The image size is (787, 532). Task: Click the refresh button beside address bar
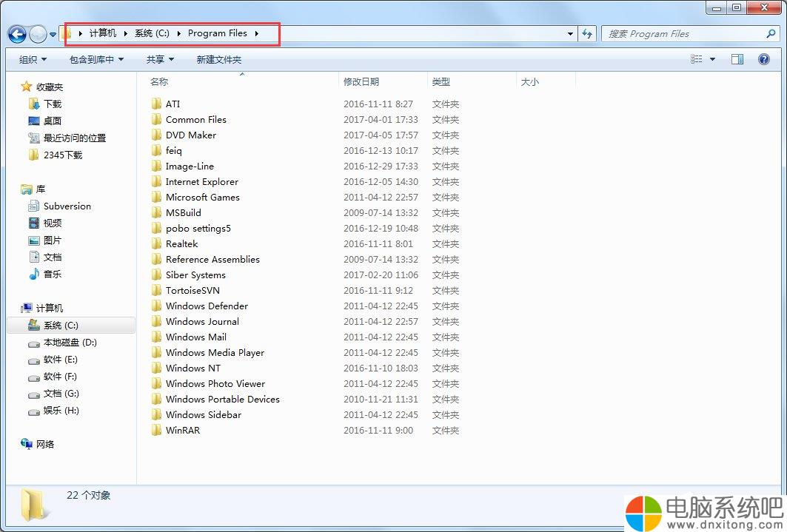[587, 33]
